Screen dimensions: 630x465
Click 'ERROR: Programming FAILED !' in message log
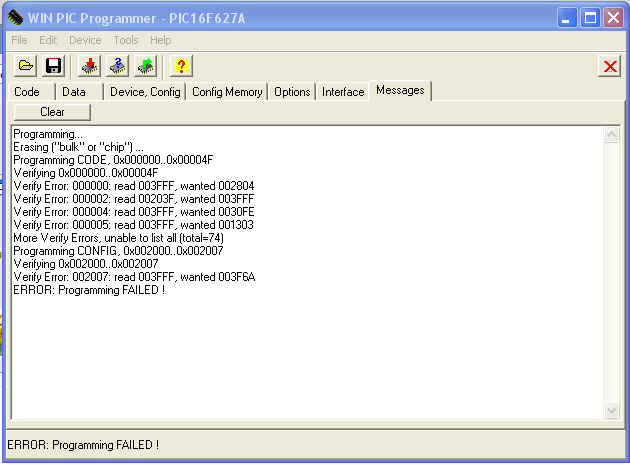[x=89, y=290]
